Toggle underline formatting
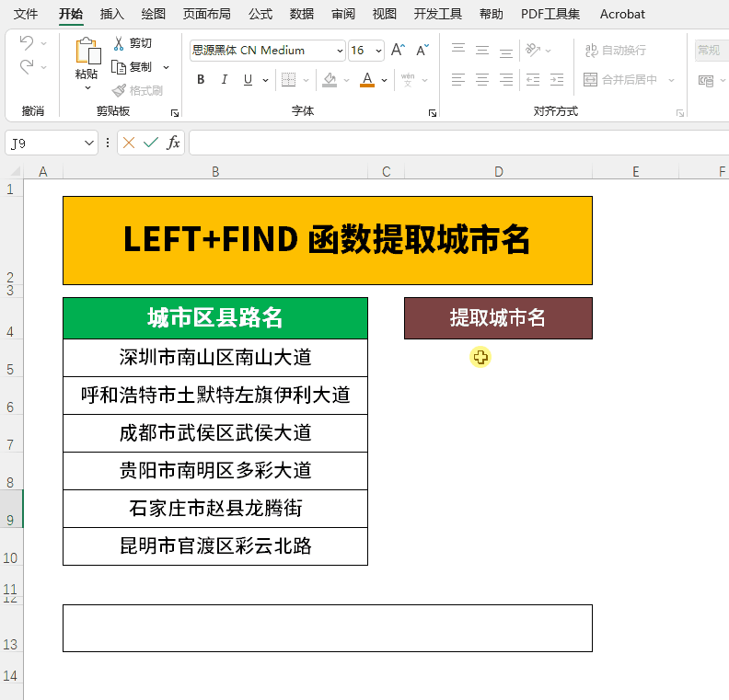The width and height of the screenshot is (729, 700). (249, 80)
